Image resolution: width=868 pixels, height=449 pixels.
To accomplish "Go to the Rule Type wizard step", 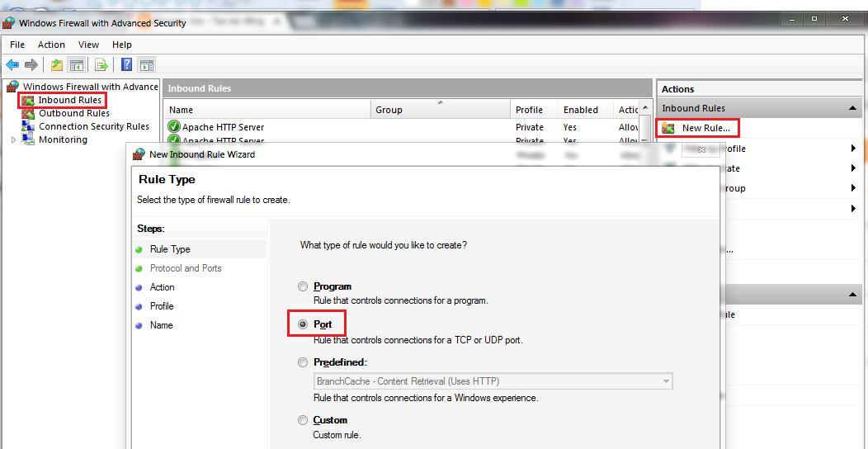I will pos(170,250).
